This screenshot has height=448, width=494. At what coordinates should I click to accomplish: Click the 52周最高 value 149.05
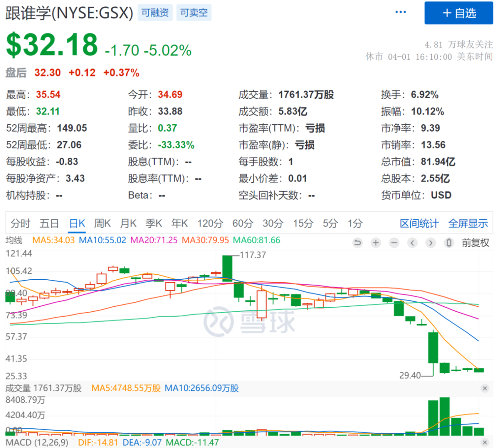[x=72, y=128]
